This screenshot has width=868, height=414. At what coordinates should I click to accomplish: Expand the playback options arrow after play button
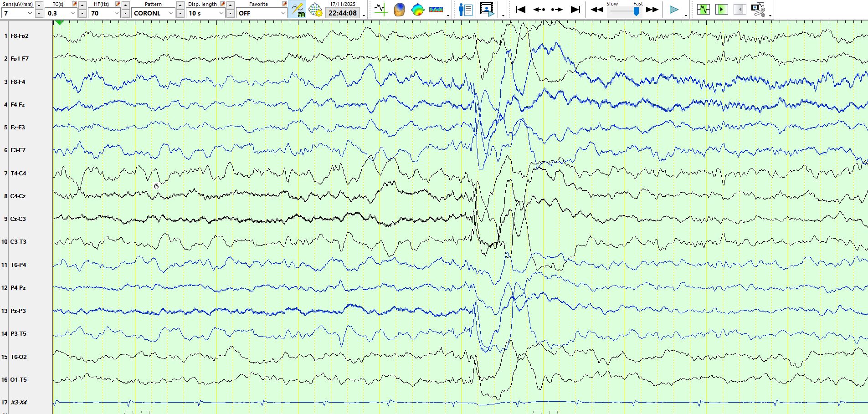point(686,15)
